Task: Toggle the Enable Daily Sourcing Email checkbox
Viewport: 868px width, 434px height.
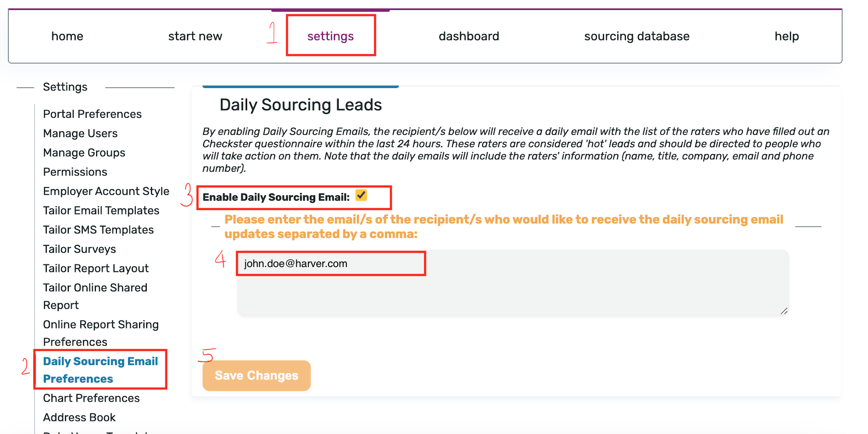Action: point(361,195)
